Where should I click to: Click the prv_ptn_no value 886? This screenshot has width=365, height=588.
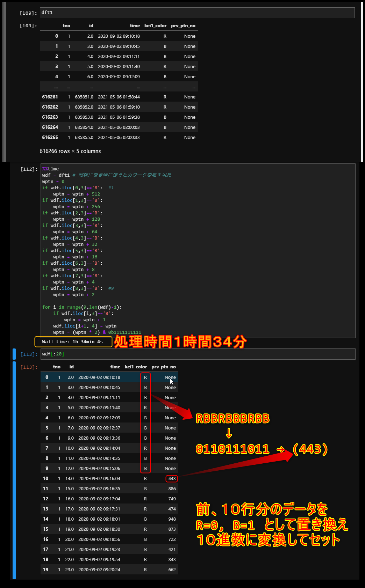pyautogui.click(x=172, y=489)
